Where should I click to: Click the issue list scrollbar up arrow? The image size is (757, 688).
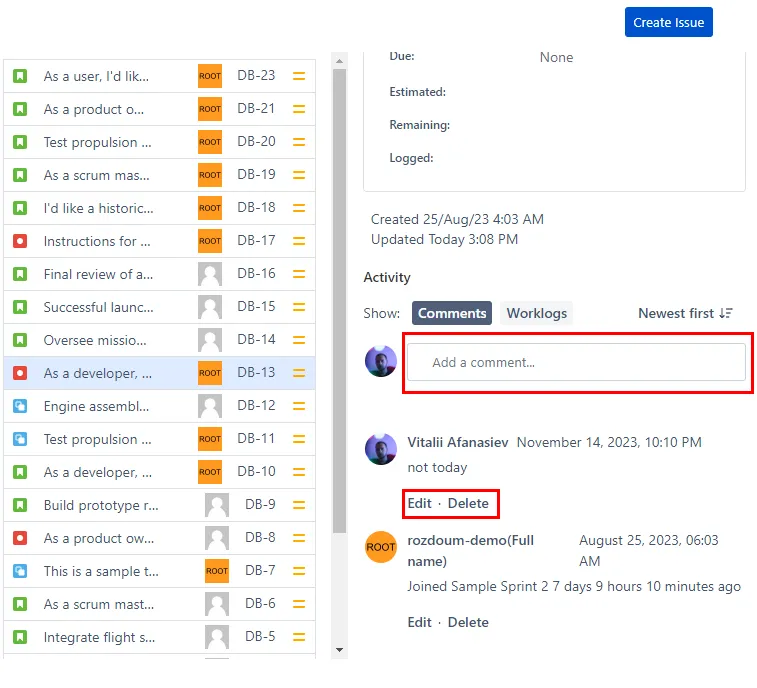click(x=339, y=61)
